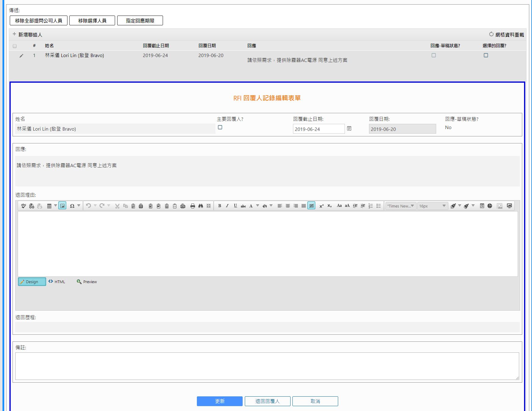Open the Times New Roman font dropdown
532x411 pixels.
coord(401,206)
